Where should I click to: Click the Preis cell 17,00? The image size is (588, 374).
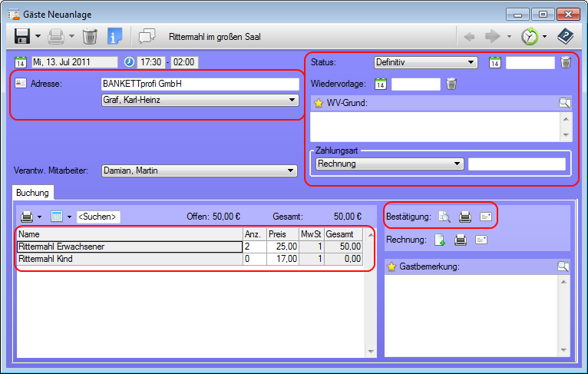(x=282, y=259)
